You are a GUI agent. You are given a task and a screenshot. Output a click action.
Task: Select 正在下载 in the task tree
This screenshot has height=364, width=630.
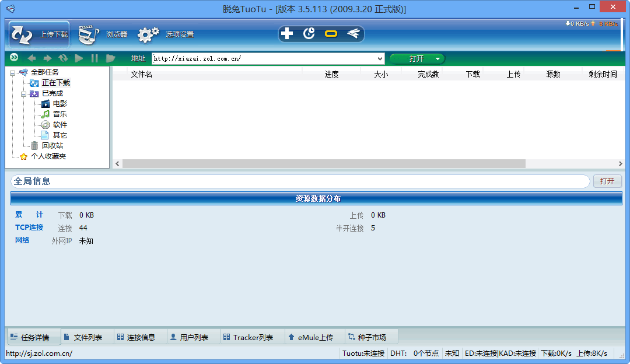pyautogui.click(x=56, y=83)
